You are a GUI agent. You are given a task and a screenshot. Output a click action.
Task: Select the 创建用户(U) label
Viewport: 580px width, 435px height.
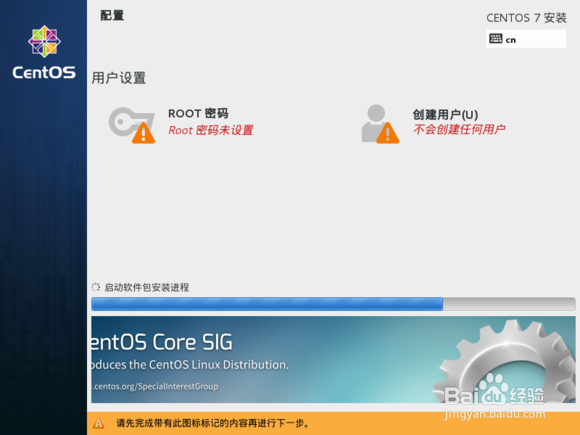445,115
